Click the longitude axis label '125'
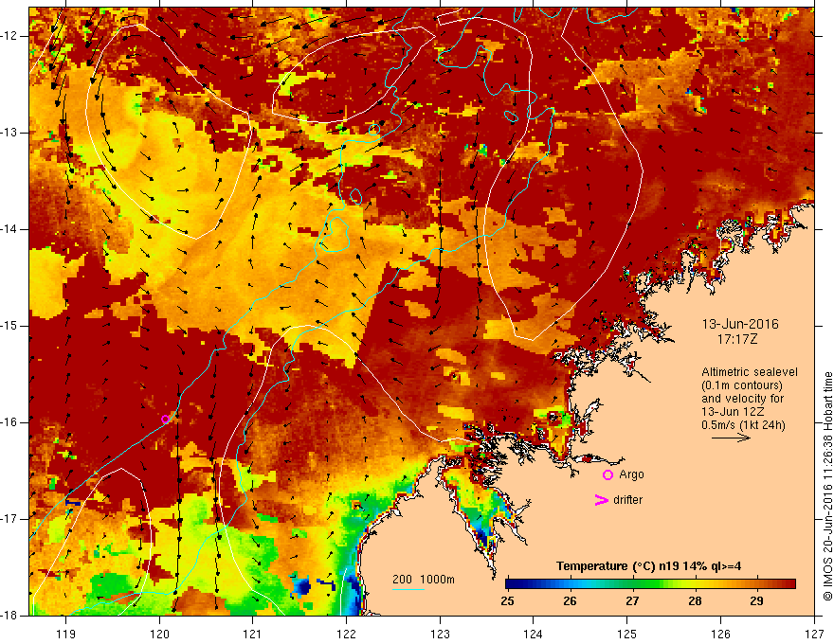 [627, 634]
